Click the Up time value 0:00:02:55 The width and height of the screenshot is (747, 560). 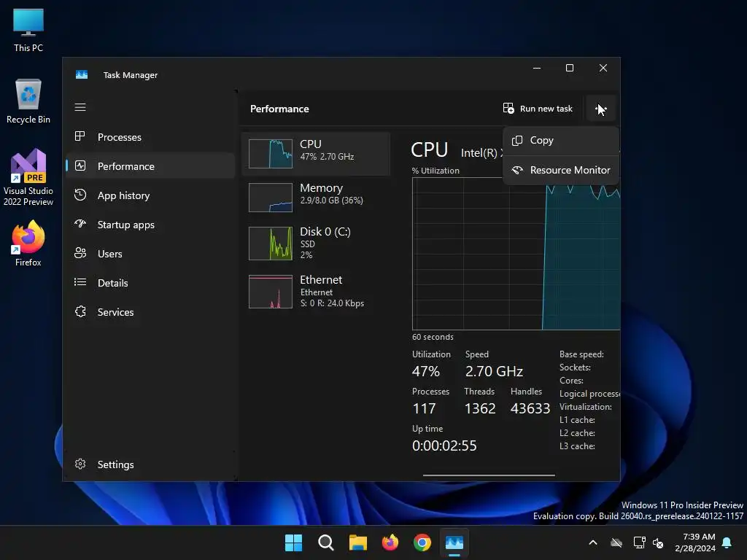click(x=444, y=446)
